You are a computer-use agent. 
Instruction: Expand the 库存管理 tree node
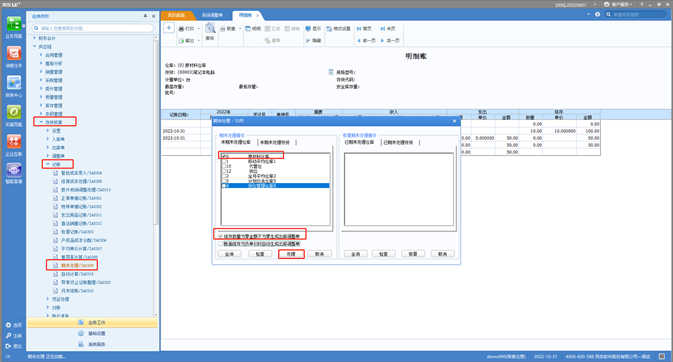coord(41,105)
